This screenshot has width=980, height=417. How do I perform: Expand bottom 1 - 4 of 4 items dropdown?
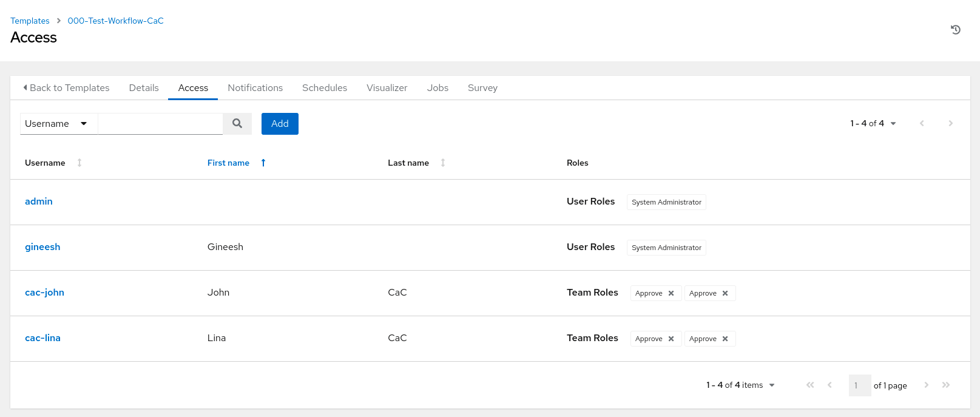[x=740, y=385]
